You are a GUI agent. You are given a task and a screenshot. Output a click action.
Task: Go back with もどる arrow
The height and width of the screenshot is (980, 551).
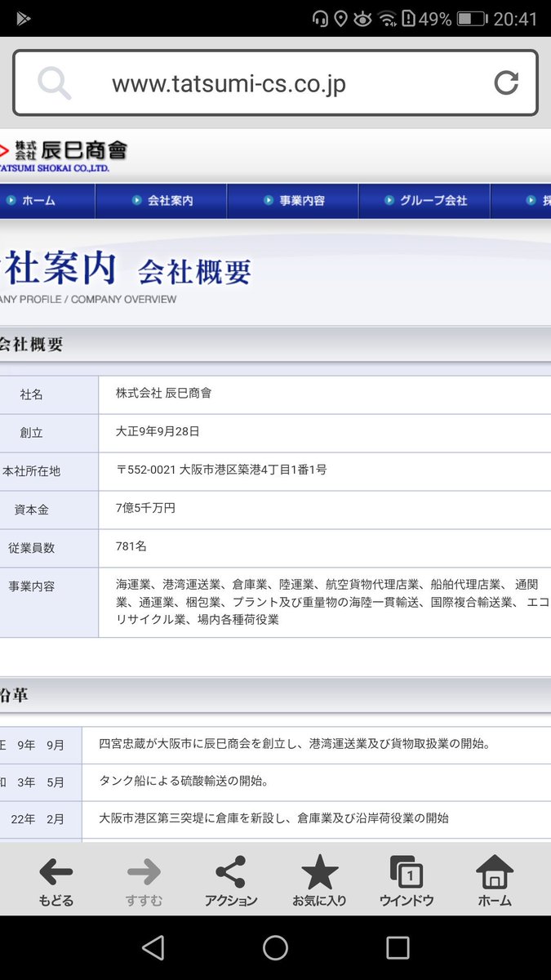click(56, 880)
